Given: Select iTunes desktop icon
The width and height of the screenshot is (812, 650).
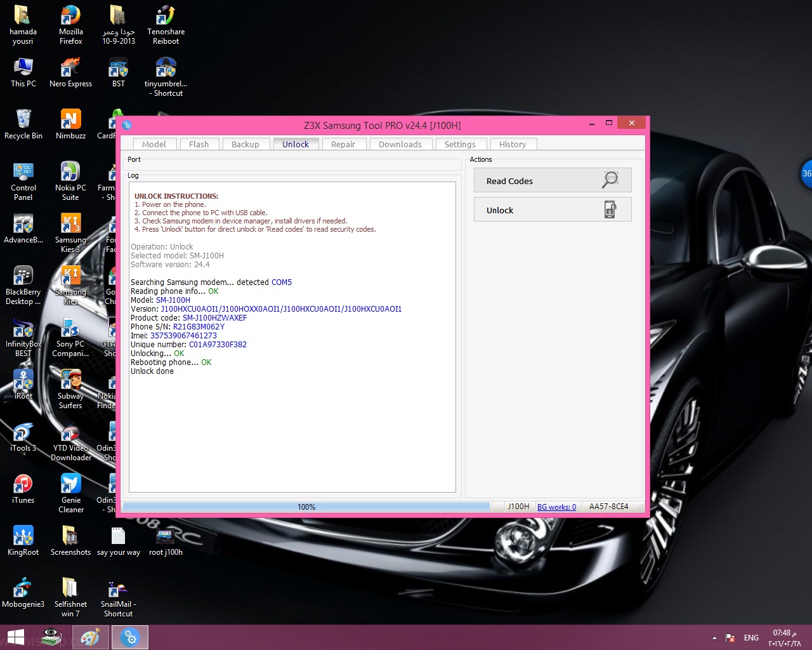Looking at the screenshot, I should click(23, 489).
